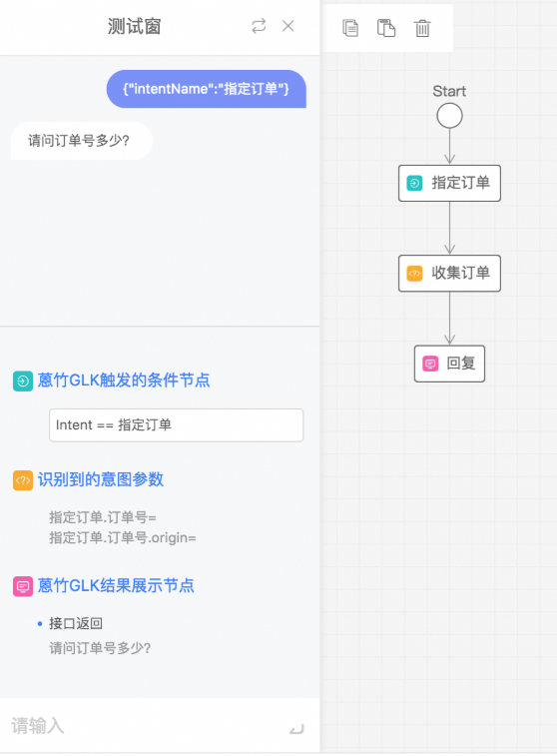Click the copy icon in canvas toolbar
The width and height of the screenshot is (557, 756).
[x=350, y=28]
